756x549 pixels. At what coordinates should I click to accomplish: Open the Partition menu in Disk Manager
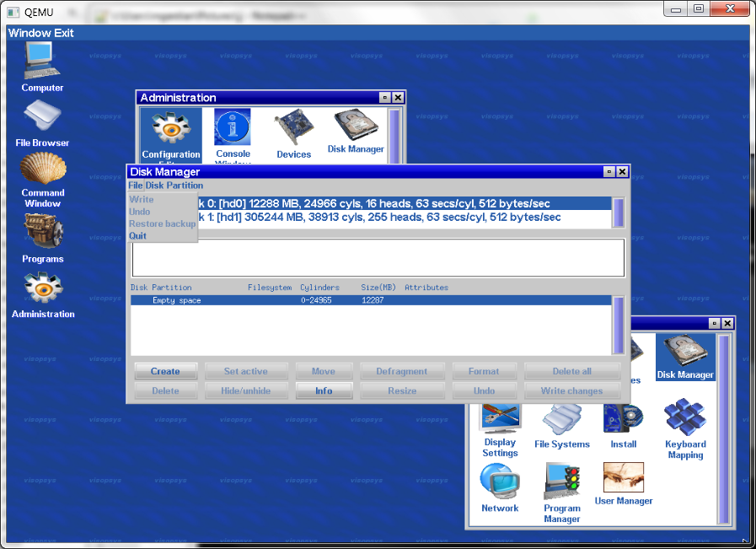tap(185, 186)
